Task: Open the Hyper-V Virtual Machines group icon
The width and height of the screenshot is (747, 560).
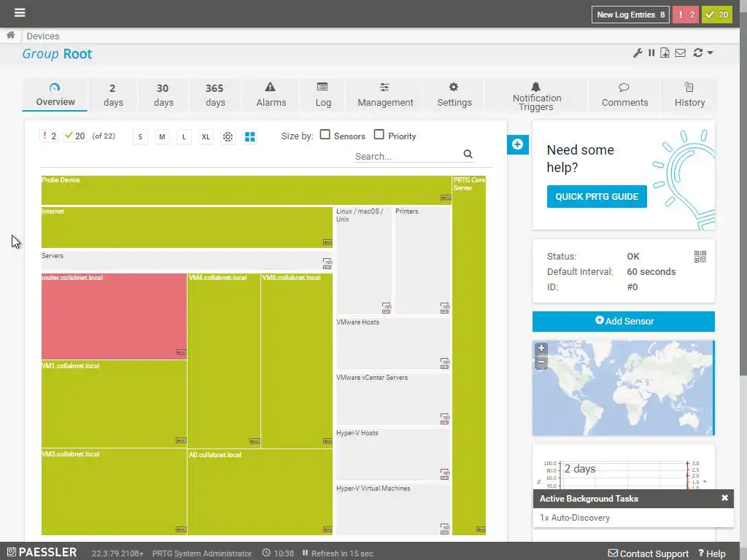Action: point(444,529)
